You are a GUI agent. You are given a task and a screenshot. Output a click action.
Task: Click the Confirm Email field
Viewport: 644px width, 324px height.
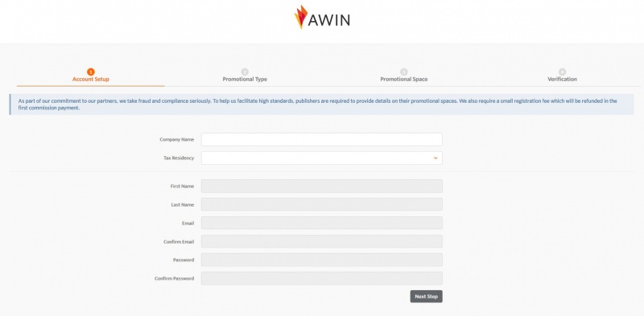(321, 241)
